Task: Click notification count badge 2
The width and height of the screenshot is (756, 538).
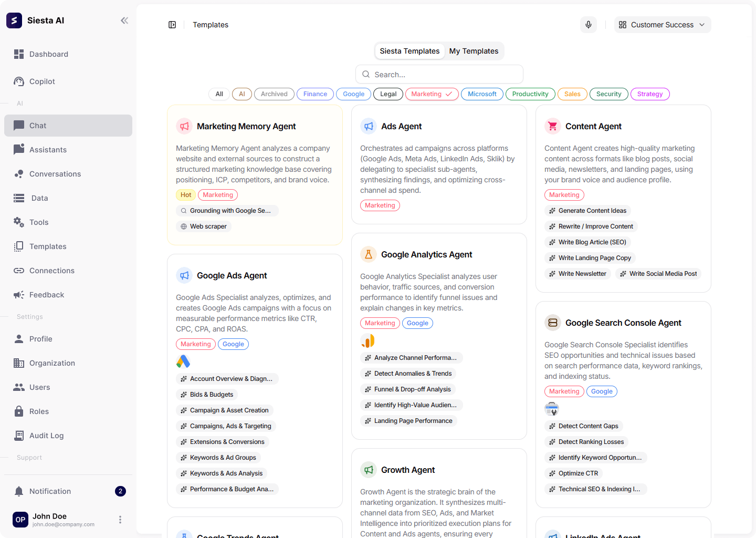Action: pos(120,491)
